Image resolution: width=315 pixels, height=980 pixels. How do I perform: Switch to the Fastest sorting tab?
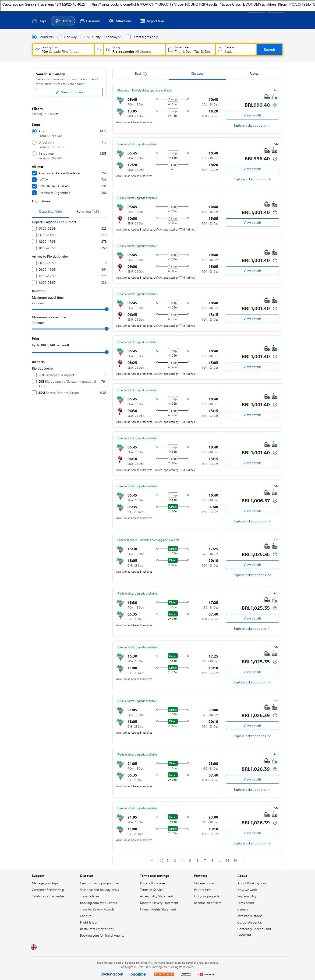(x=254, y=73)
